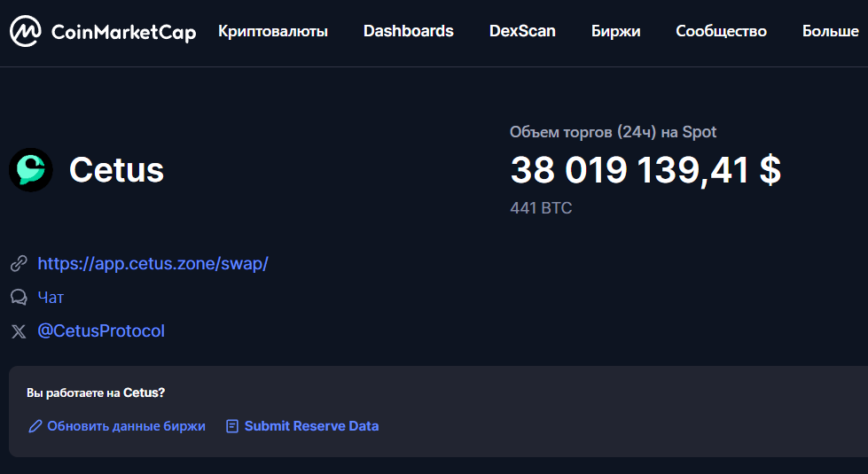Open the app.cetus.zone/swap link
The height and width of the screenshot is (474, 868).
tap(152, 264)
